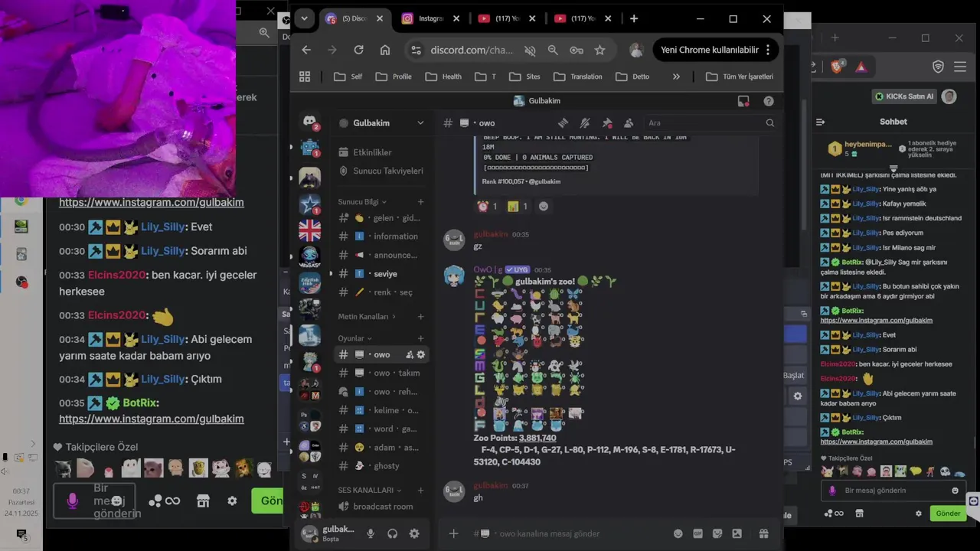
Task: Open GIF picker in Discord message bar
Action: click(697, 533)
